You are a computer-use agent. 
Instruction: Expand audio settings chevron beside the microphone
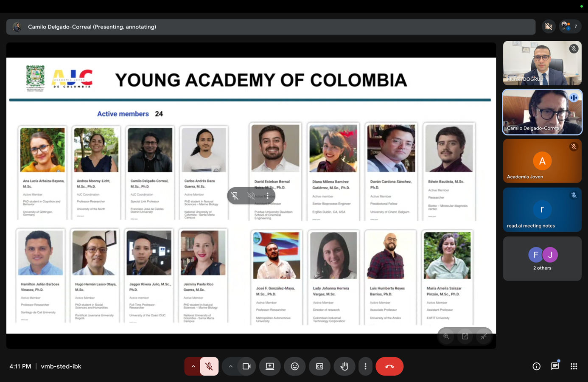[193, 366]
